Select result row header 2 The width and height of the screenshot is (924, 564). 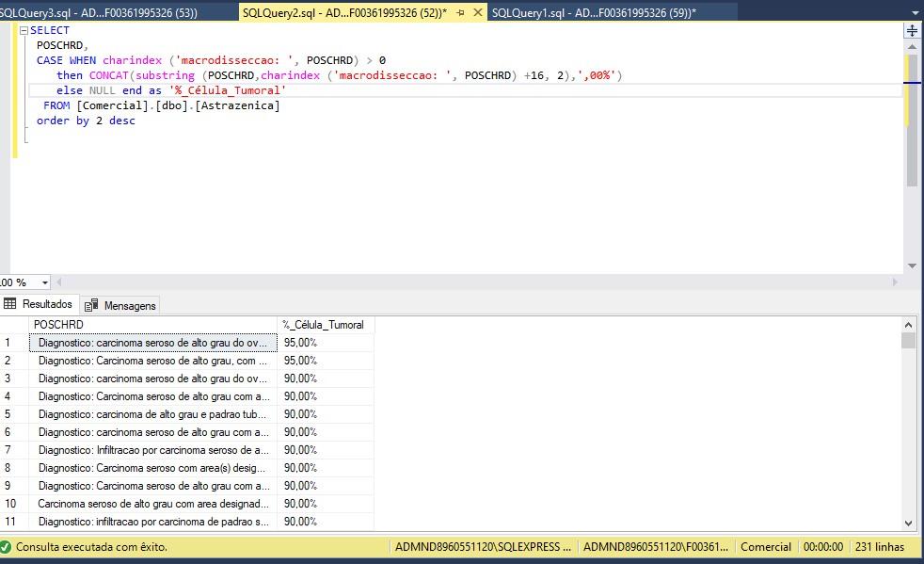[x=14, y=361]
